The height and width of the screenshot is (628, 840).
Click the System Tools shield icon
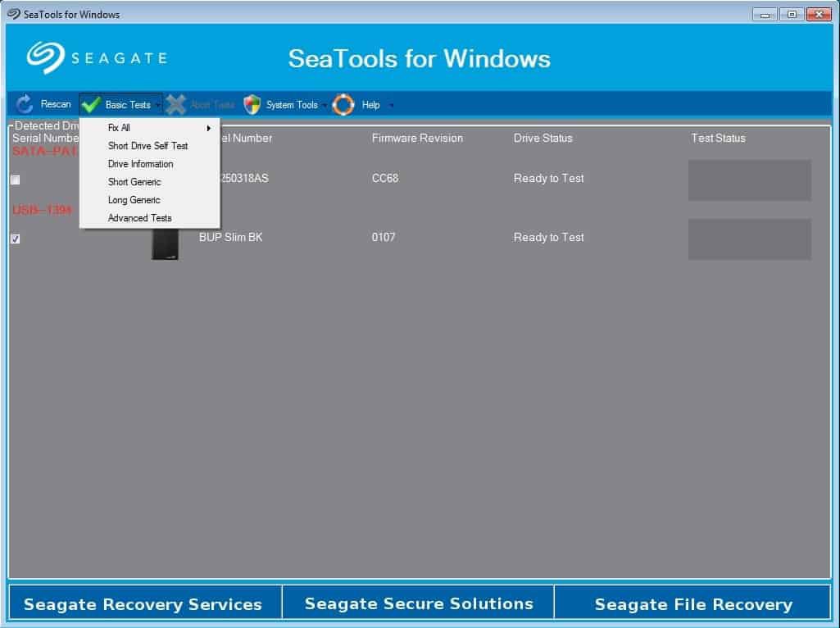252,104
